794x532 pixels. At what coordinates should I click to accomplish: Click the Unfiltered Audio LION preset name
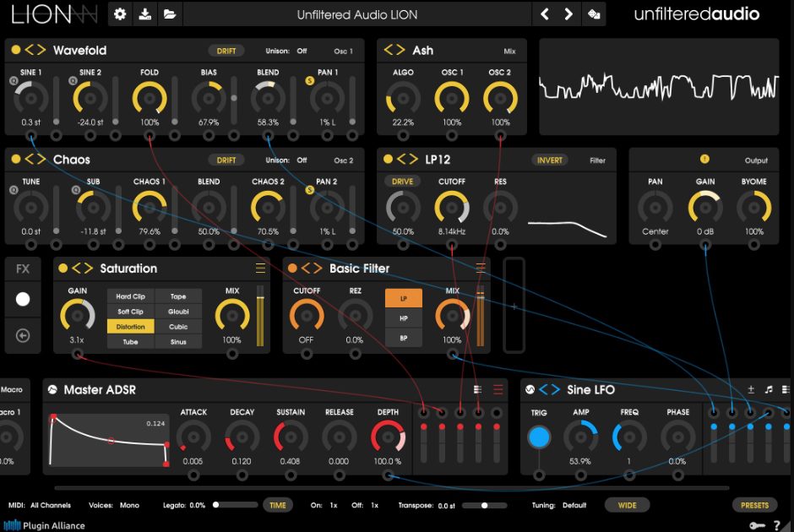(357, 14)
